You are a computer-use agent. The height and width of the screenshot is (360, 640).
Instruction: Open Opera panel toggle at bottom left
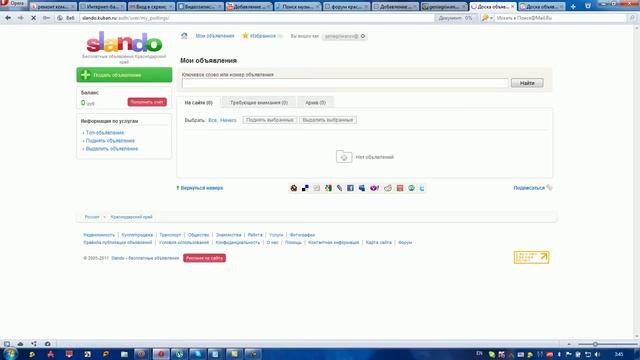(x=7, y=344)
